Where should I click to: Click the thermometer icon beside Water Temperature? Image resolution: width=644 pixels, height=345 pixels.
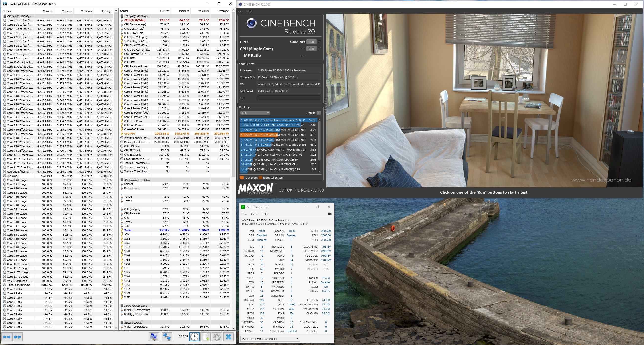122,327
